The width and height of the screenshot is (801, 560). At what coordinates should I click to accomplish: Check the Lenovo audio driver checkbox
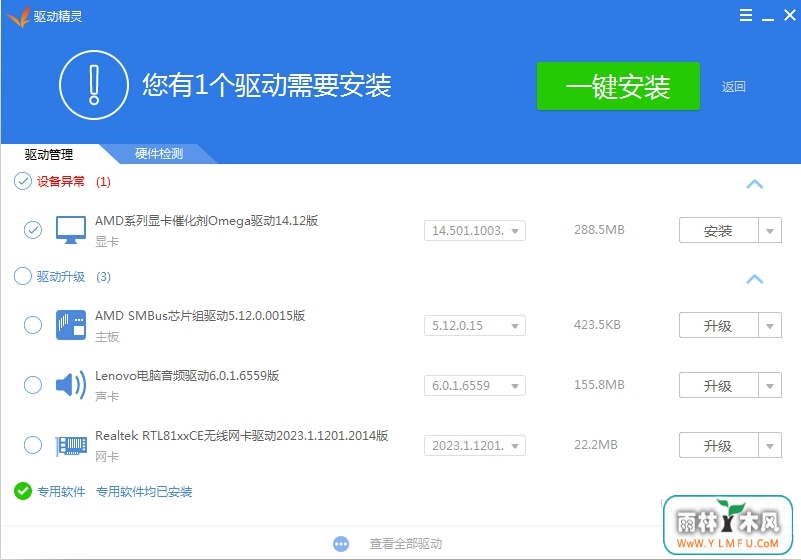33,385
